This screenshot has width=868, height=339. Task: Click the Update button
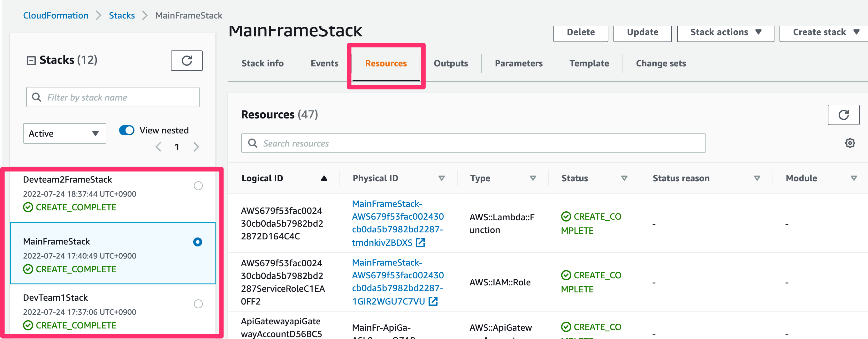pyautogui.click(x=643, y=32)
